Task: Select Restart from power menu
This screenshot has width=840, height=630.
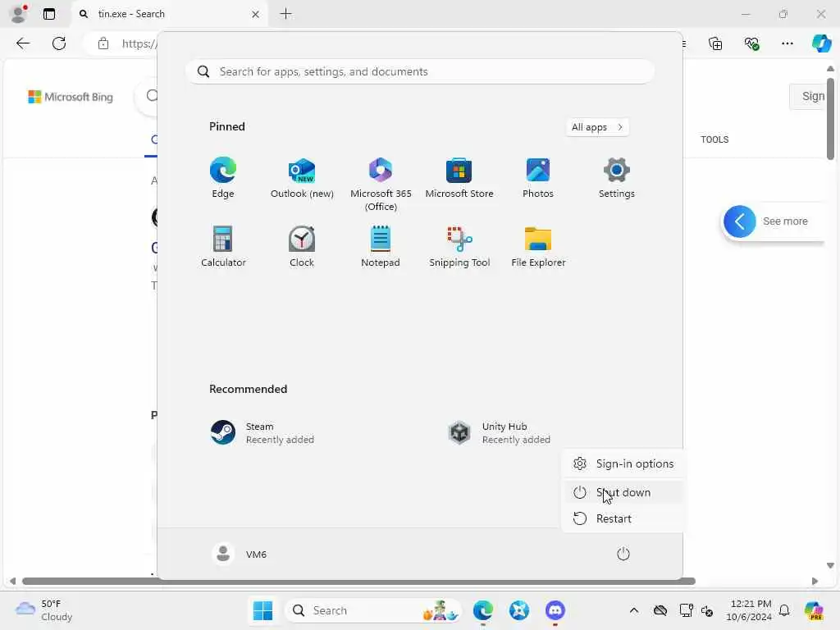Action: [x=623, y=518]
